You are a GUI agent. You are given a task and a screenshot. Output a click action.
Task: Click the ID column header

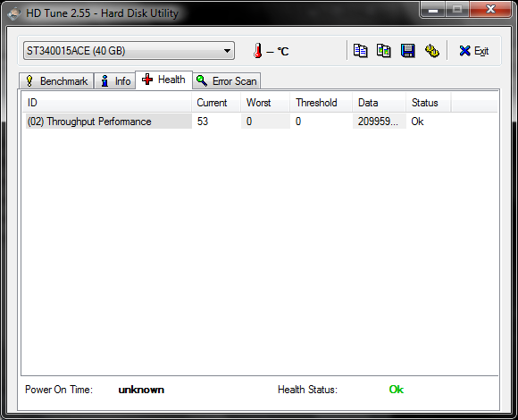point(106,103)
